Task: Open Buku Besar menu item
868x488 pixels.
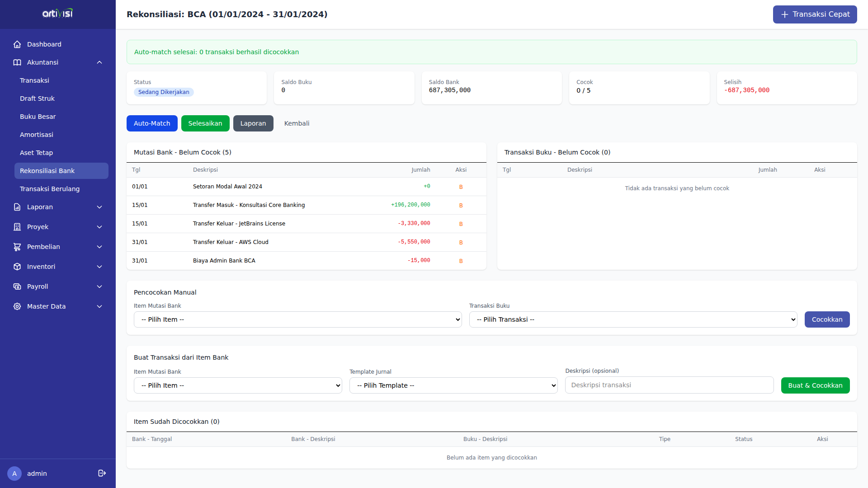Action: [38, 117]
